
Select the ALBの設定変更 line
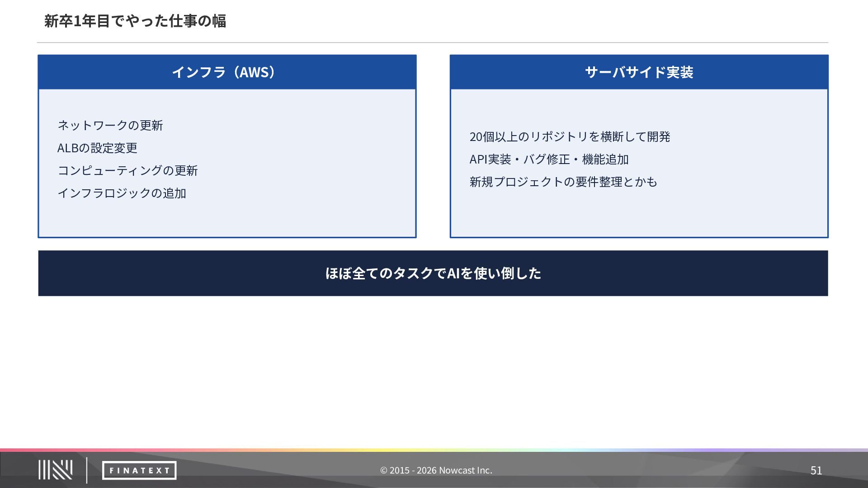click(x=97, y=148)
